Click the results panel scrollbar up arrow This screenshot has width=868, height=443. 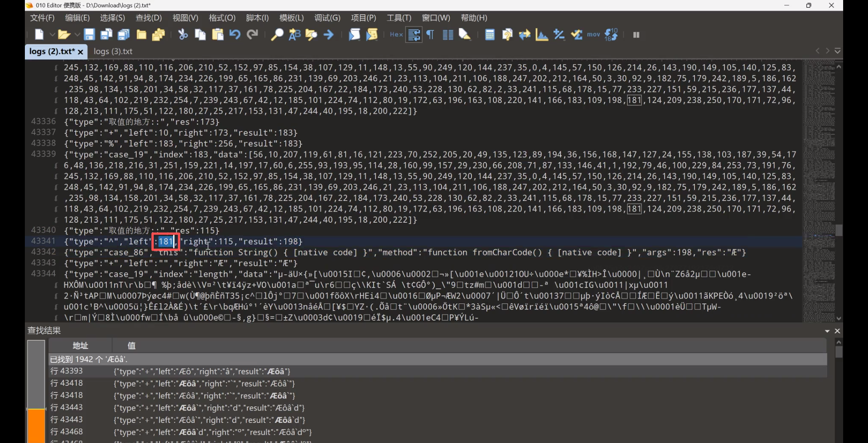839,342
